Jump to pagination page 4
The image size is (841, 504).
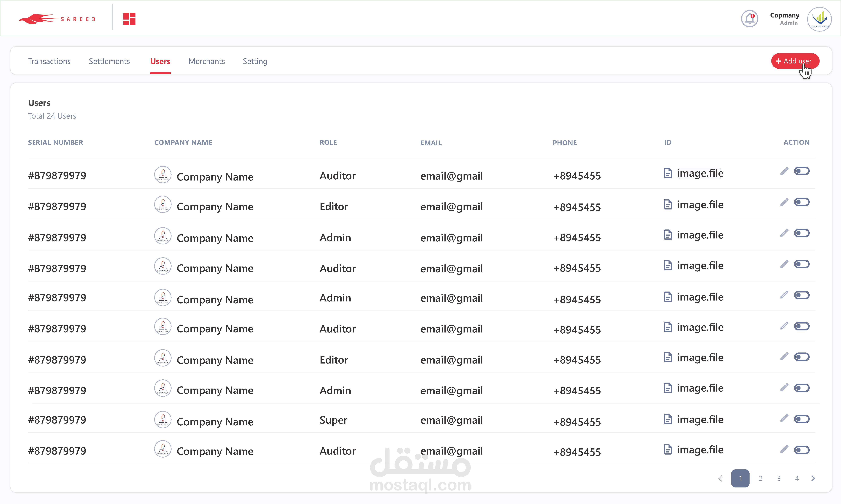(797, 478)
